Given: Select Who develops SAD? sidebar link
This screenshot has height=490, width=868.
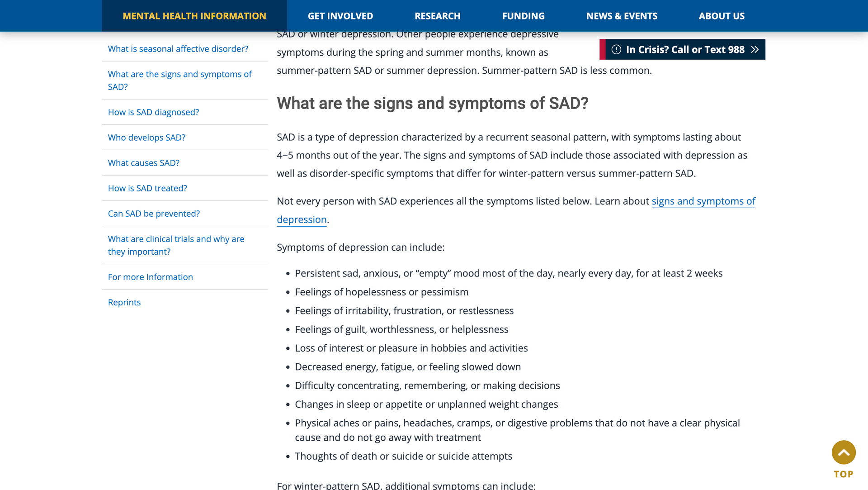Looking at the screenshot, I should pyautogui.click(x=146, y=138).
